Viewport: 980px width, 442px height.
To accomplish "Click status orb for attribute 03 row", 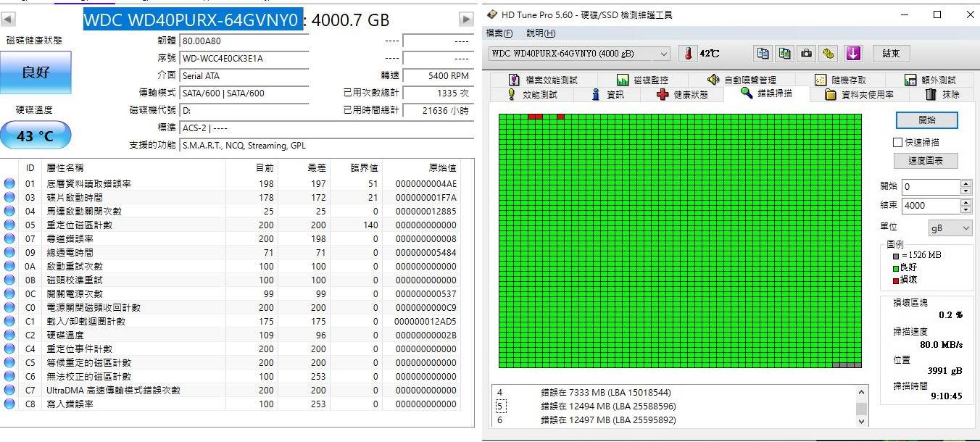I will [9, 197].
